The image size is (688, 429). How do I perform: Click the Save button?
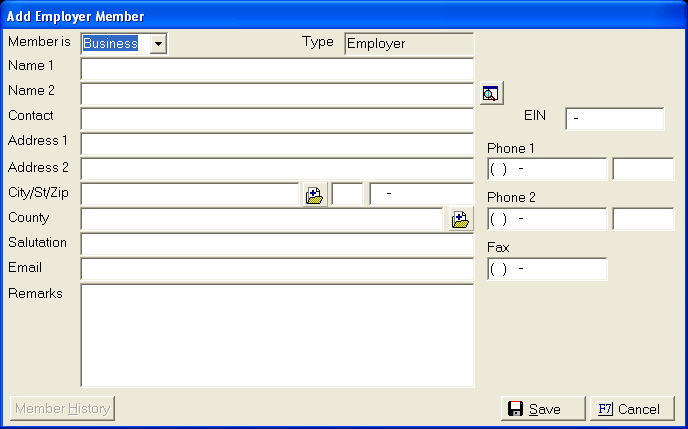[x=543, y=409]
